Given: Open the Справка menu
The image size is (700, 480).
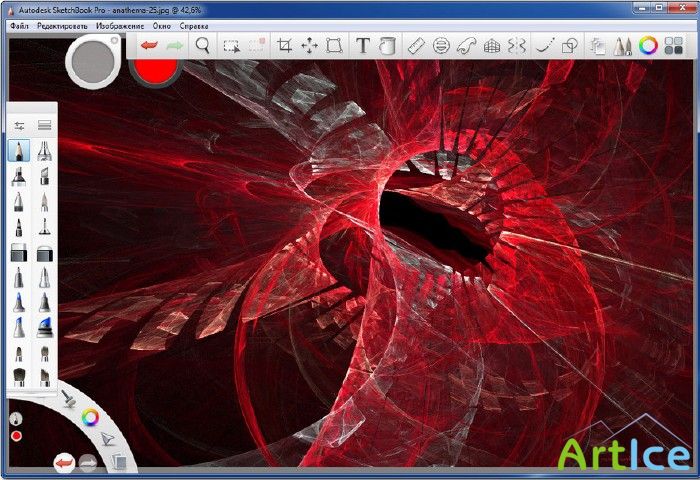Looking at the screenshot, I should [194, 26].
